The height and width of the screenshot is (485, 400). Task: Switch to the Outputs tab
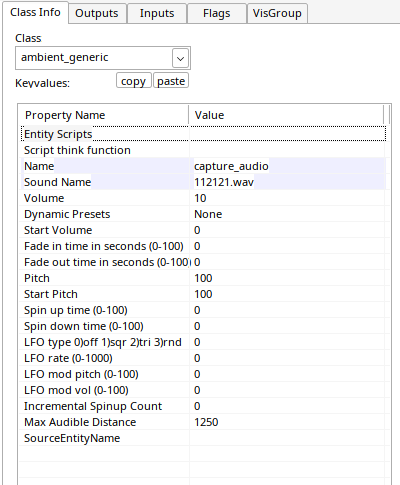point(97,13)
